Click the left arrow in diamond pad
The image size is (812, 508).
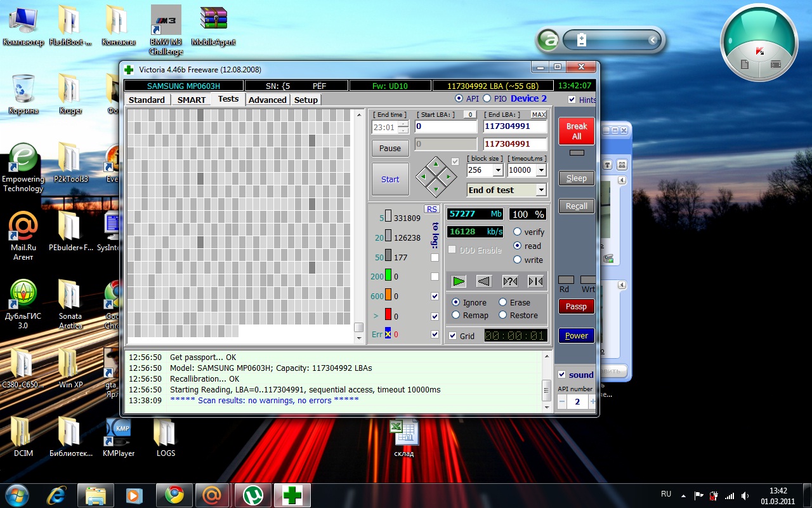[x=423, y=177]
